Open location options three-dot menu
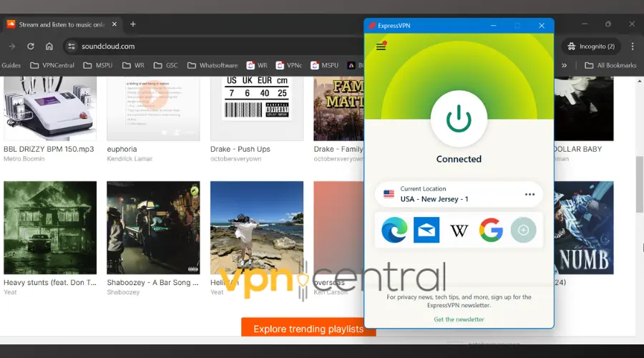The height and width of the screenshot is (358, 644). tap(530, 195)
